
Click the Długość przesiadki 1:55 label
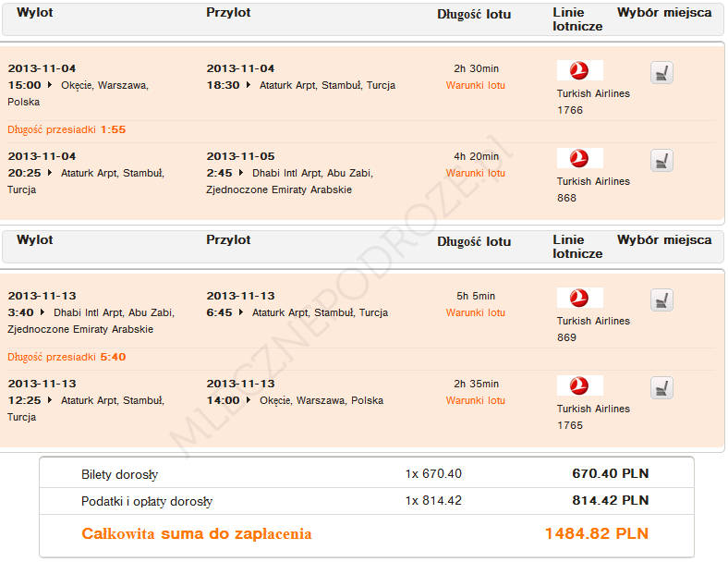(x=67, y=129)
